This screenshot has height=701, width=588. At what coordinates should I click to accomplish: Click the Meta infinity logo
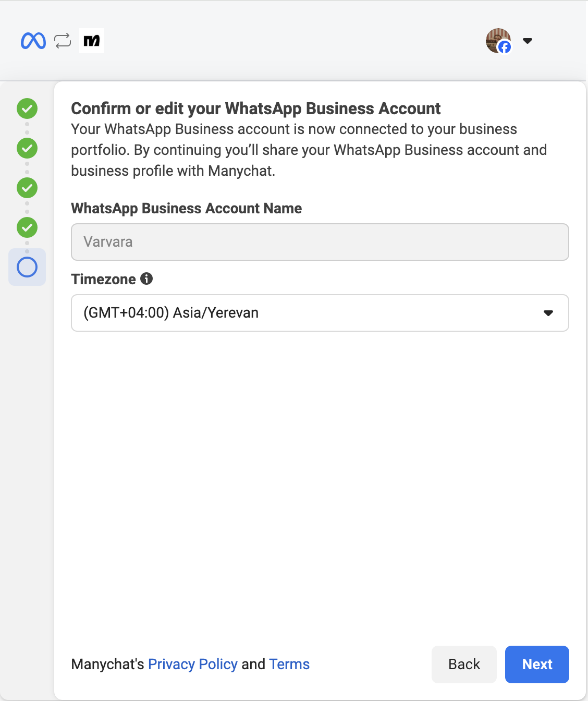click(x=33, y=41)
